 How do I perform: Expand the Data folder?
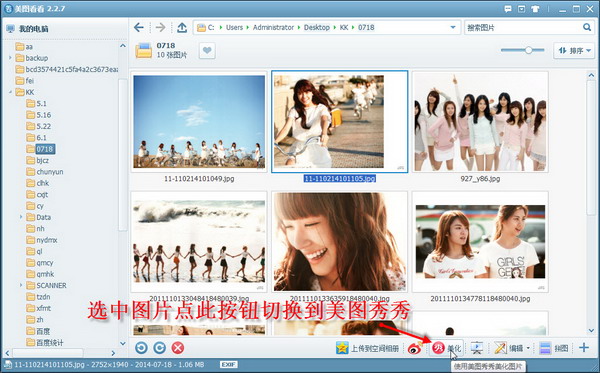[x=21, y=217]
